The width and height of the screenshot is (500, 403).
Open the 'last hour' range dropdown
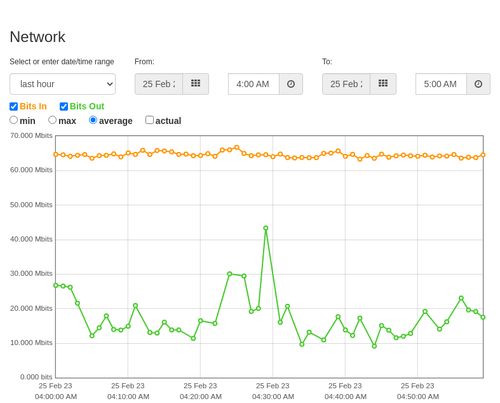coord(63,84)
